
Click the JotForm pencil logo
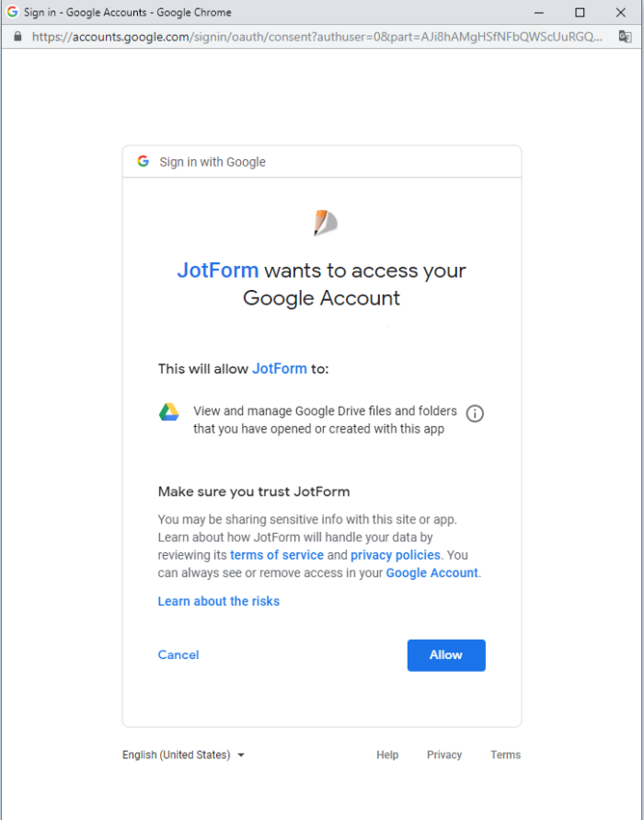click(324, 223)
